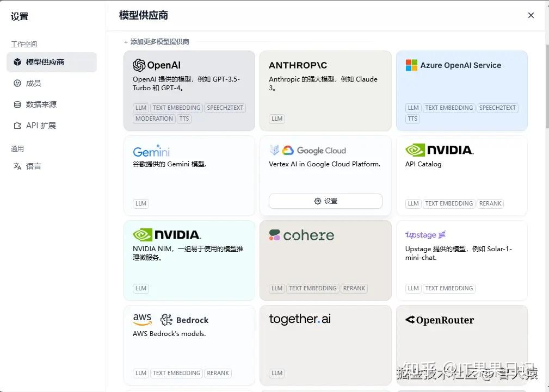Click 通用 section label
Viewport: 549px width, 392px height.
coord(17,148)
